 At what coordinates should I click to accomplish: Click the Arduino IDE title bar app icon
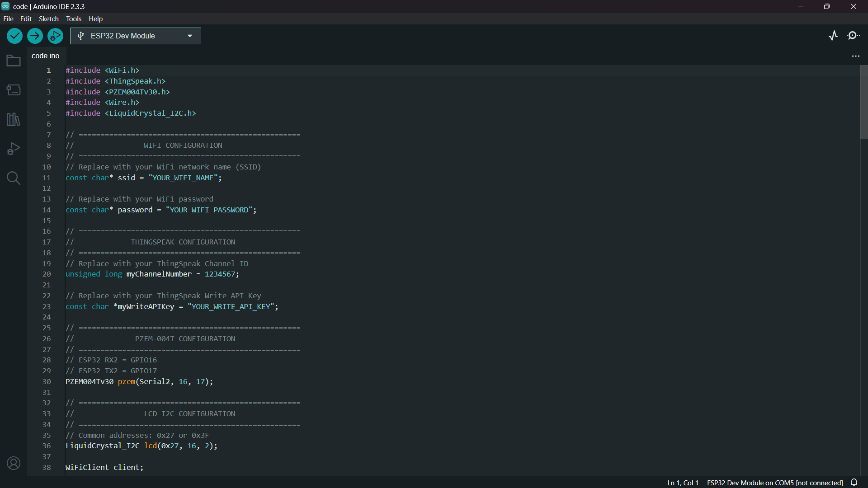click(5, 6)
